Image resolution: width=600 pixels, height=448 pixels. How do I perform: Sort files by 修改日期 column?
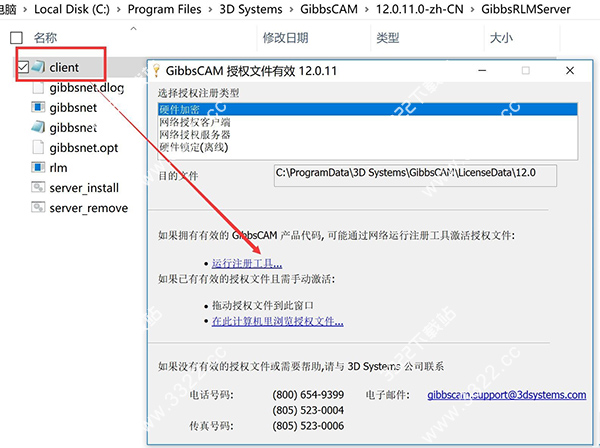(285, 38)
